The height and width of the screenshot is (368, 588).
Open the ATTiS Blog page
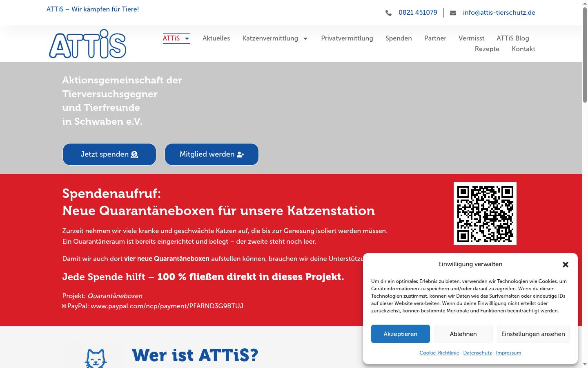coord(513,38)
